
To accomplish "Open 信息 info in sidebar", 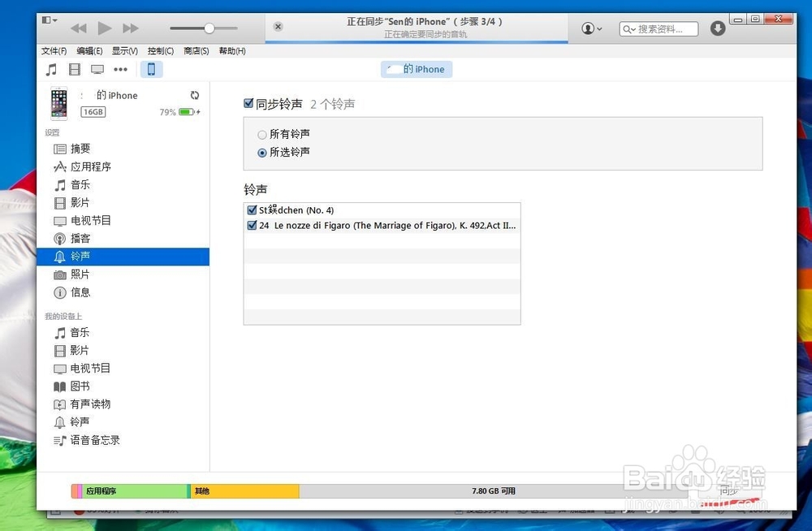I will click(123, 292).
